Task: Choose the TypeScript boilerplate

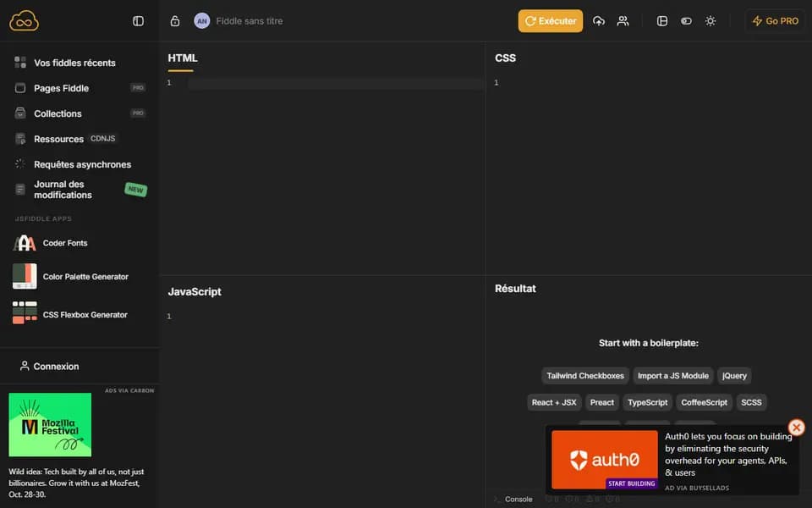Action: 647,402
